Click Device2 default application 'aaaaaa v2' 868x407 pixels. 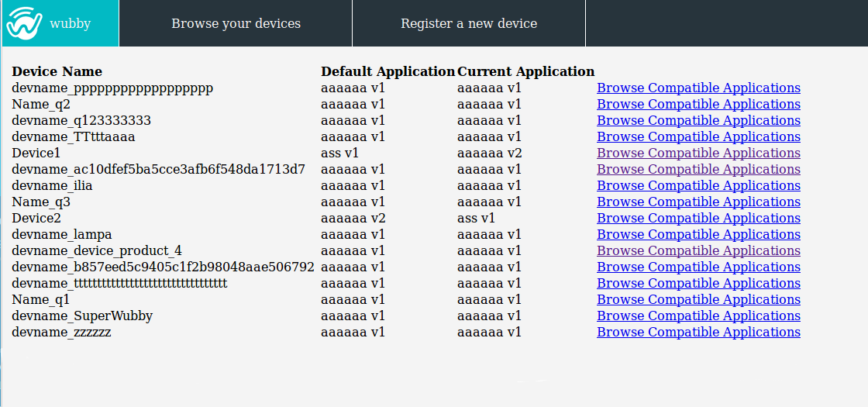[353, 218]
